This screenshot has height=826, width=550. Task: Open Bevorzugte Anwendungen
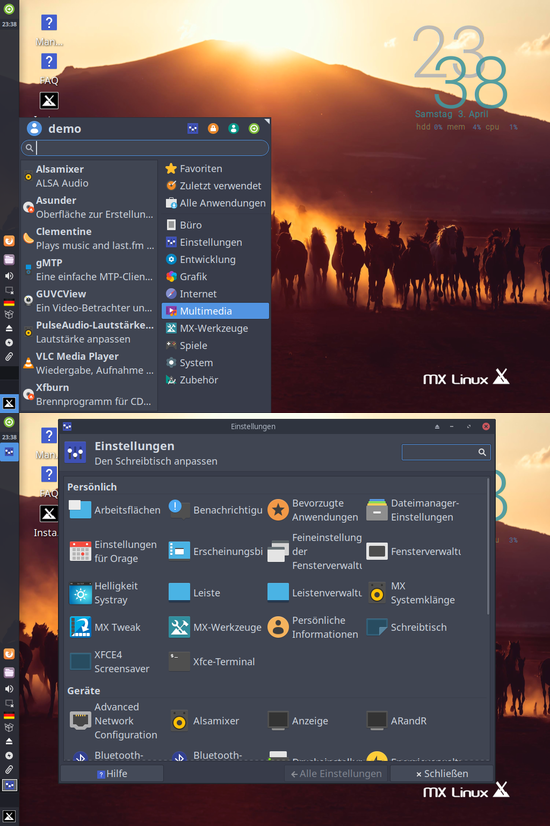point(314,510)
